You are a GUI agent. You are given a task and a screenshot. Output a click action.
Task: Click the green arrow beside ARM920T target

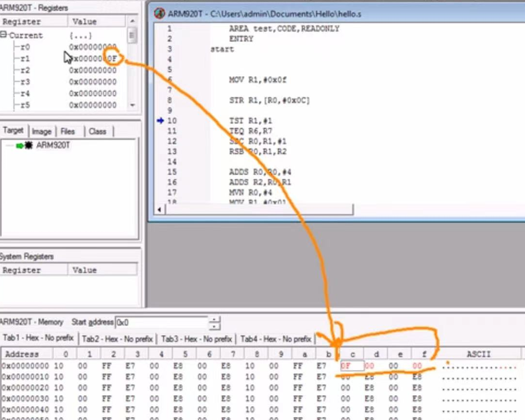20,146
